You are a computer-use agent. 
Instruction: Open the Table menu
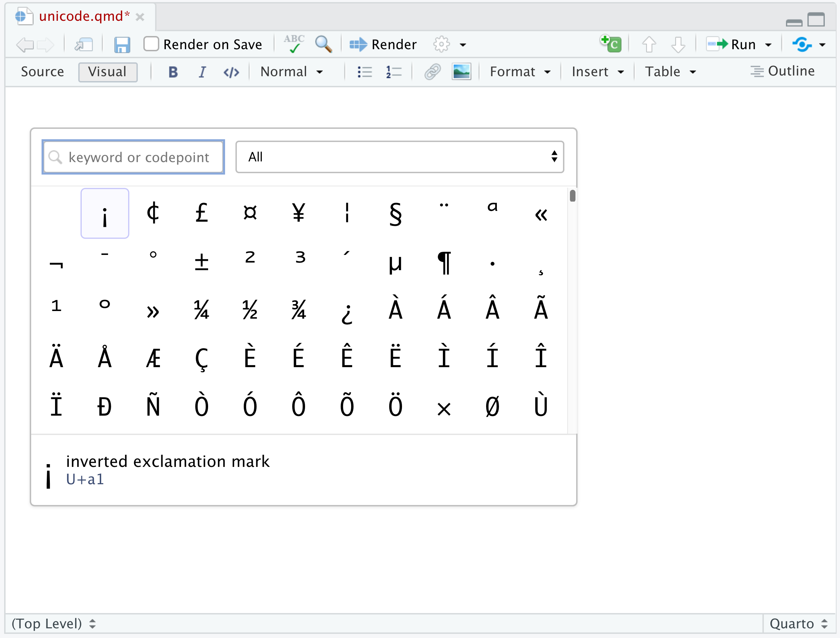(671, 72)
